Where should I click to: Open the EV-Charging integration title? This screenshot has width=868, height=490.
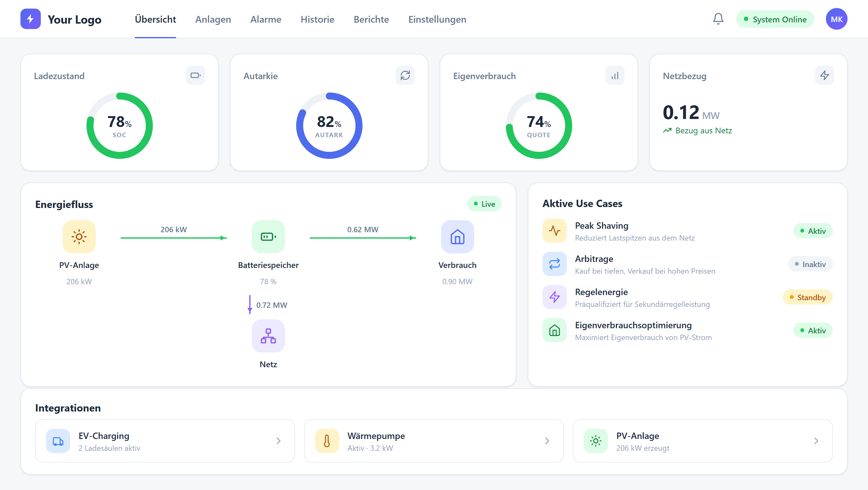[104, 436]
